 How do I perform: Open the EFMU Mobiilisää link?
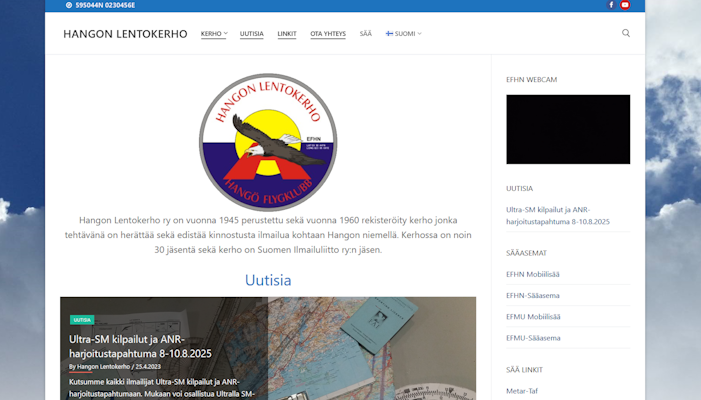[533, 316]
